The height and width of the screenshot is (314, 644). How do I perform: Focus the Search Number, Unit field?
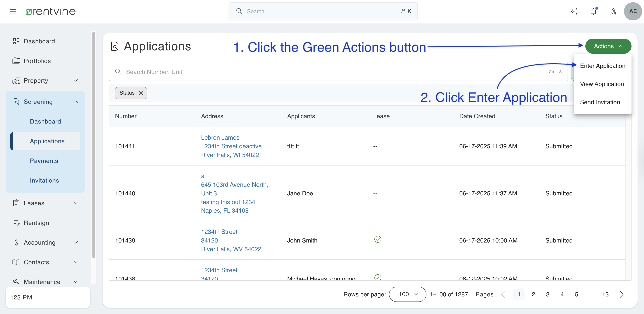coord(338,72)
